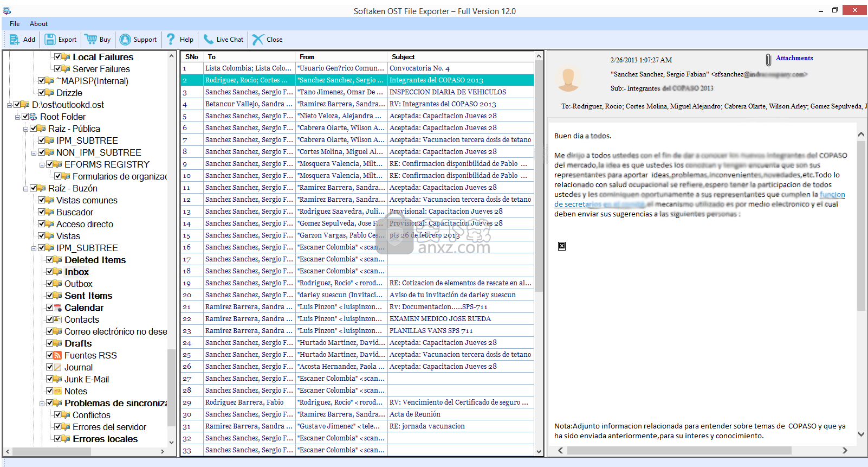
Task: Toggle the Contacts checkbox
Action: tap(50, 319)
